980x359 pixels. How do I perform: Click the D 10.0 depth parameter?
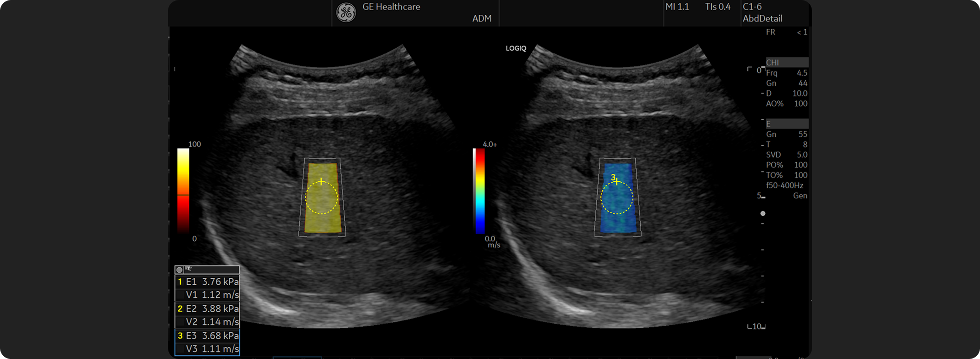point(787,93)
